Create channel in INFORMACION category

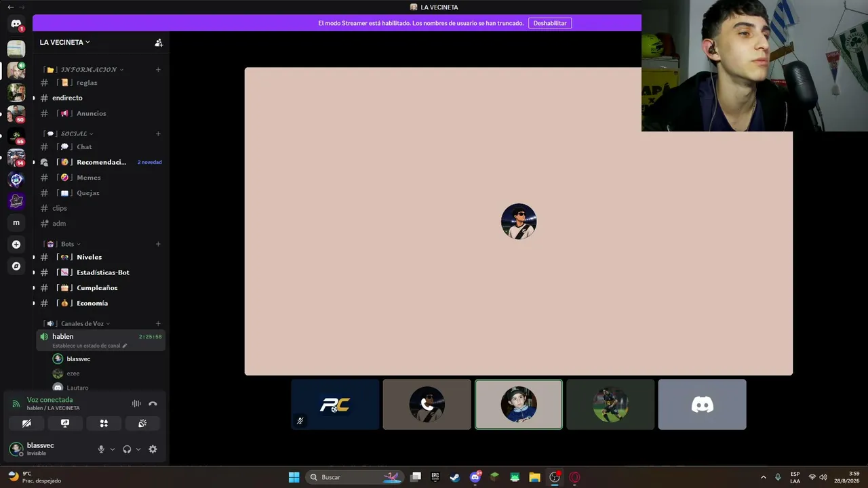158,69
